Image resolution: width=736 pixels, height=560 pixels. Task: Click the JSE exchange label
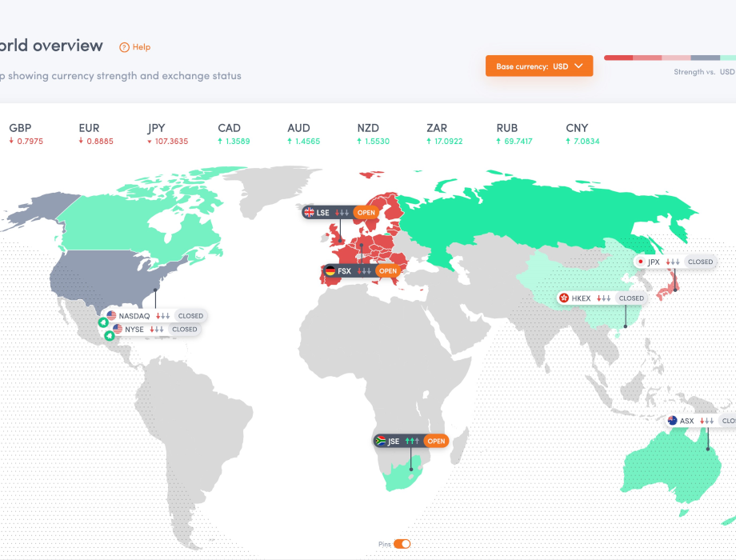(x=394, y=442)
